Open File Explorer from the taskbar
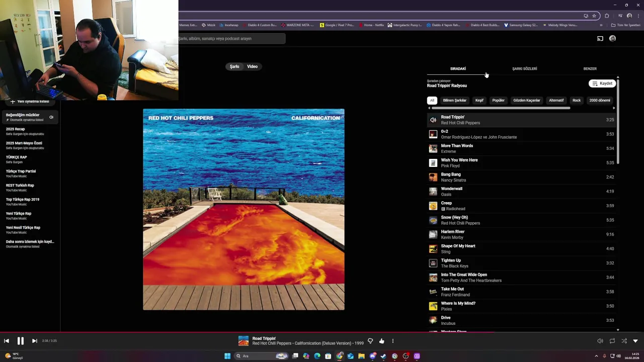The width and height of the screenshot is (644, 362). pos(361,356)
